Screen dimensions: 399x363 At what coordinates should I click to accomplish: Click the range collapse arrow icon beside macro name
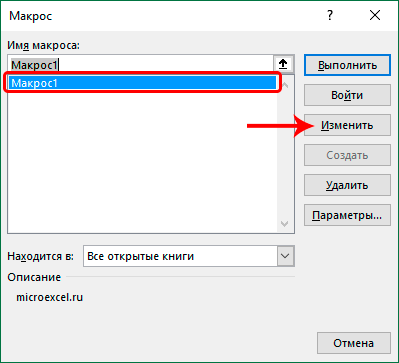pos(283,64)
